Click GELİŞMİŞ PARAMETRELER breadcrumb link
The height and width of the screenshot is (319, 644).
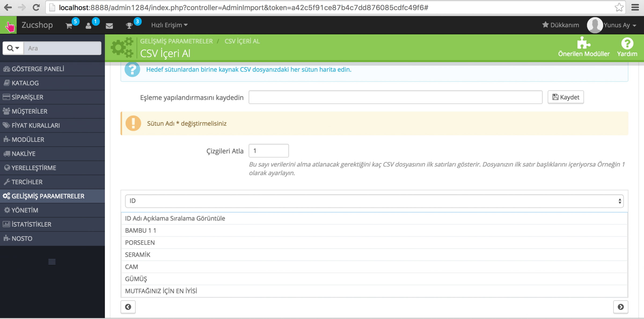[x=176, y=41]
